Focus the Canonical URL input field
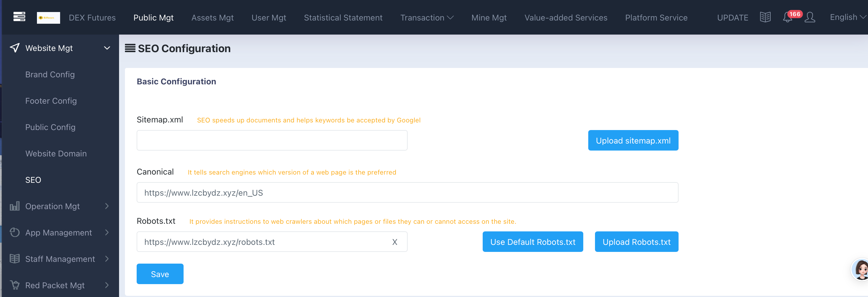 coord(407,192)
